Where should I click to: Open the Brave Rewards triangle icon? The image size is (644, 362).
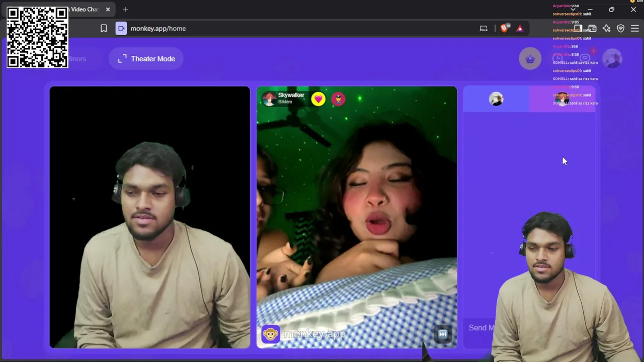click(520, 29)
